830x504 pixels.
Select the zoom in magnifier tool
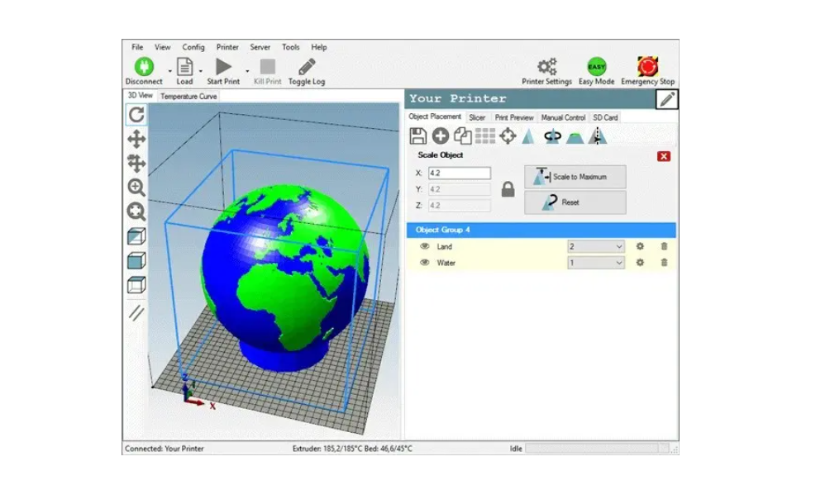136,188
